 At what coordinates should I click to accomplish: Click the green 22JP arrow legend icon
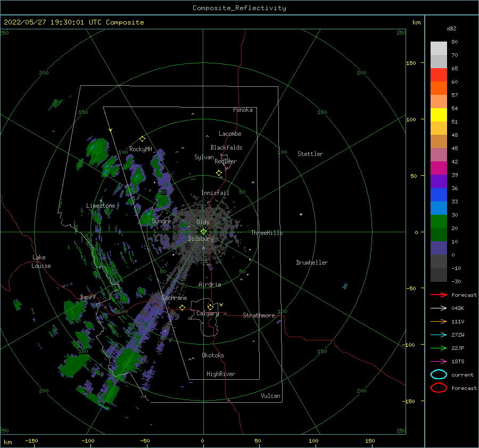click(x=439, y=348)
